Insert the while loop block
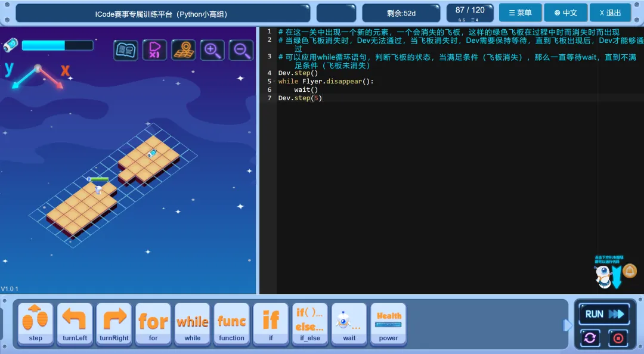This screenshot has width=644, height=354. [192, 324]
